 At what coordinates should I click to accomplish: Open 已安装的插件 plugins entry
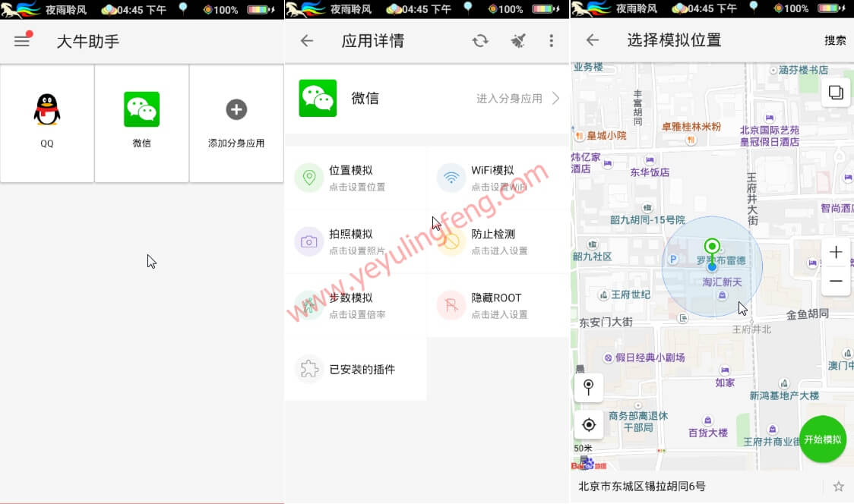[x=356, y=369]
